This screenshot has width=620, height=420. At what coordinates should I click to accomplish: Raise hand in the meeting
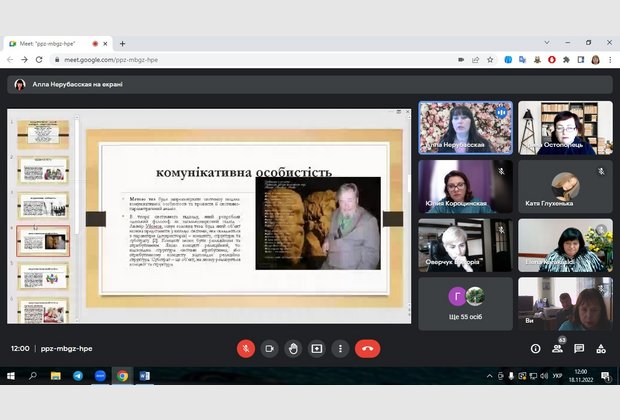[293, 349]
